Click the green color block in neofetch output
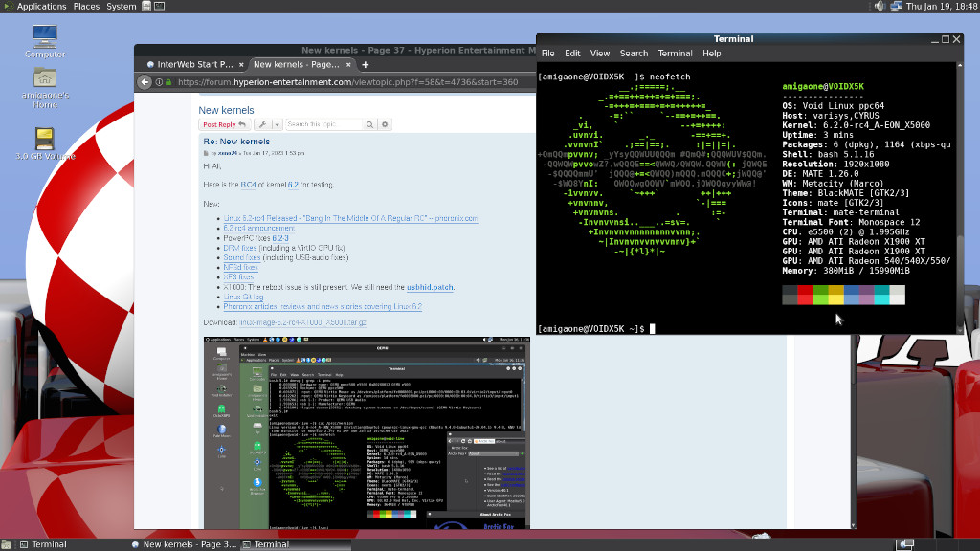 tap(820, 295)
